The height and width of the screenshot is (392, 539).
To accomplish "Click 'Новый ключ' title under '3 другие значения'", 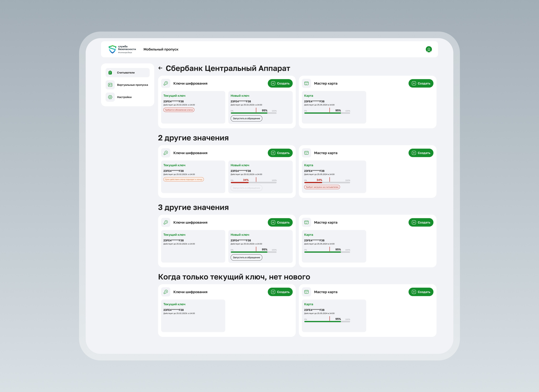I will click(x=240, y=235).
